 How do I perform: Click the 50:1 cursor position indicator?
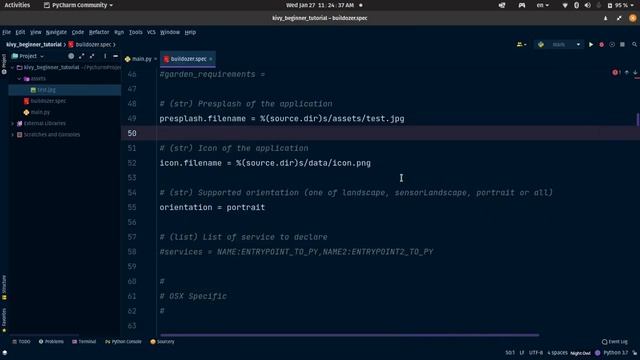[510, 353]
